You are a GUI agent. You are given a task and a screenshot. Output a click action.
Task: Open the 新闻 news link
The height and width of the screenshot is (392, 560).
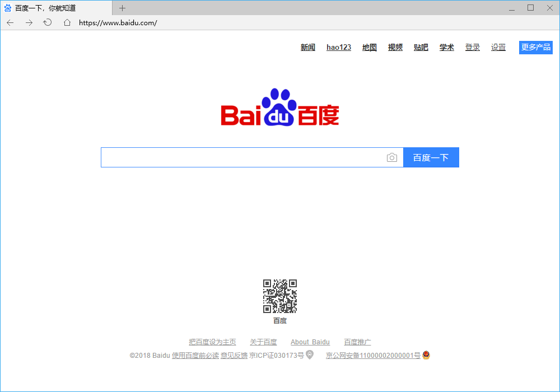tap(308, 47)
